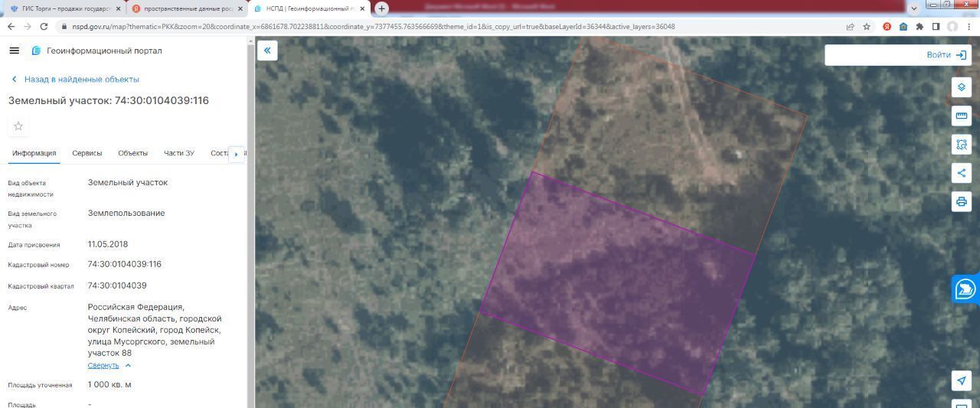
Task: Print the map with the printer icon
Action: (962, 202)
